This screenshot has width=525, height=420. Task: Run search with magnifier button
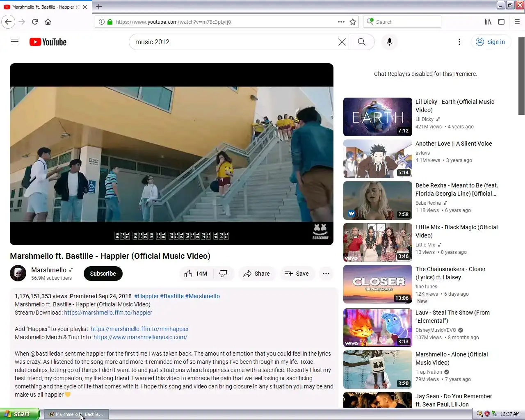[x=361, y=42]
